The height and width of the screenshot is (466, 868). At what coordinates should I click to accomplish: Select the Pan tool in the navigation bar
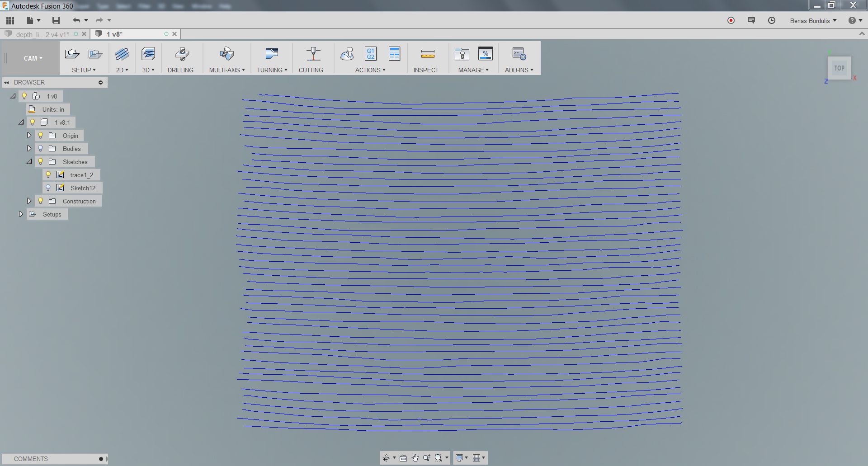coord(415,457)
